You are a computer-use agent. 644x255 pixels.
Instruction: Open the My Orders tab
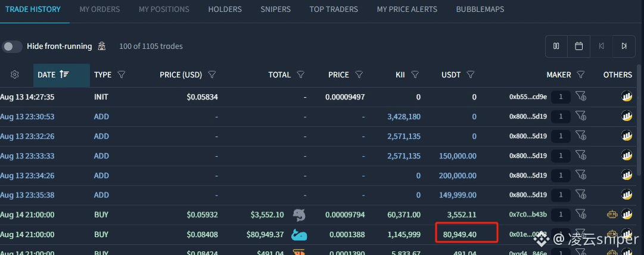(100, 9)
